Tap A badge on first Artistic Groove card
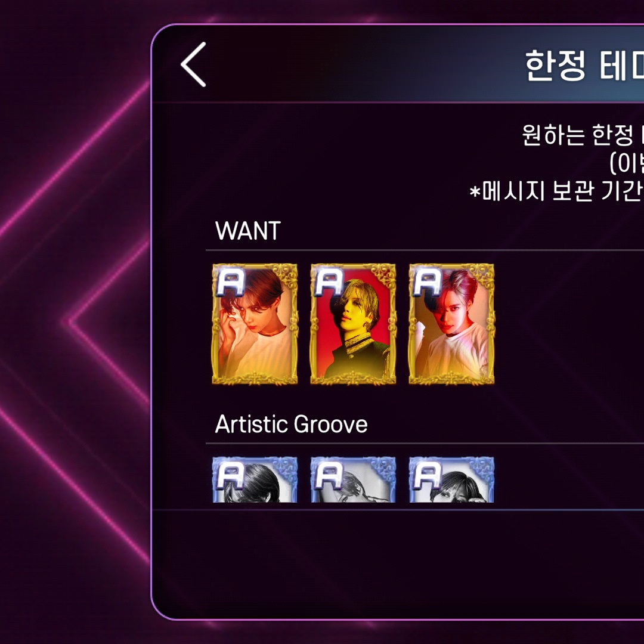 point(231,475)
